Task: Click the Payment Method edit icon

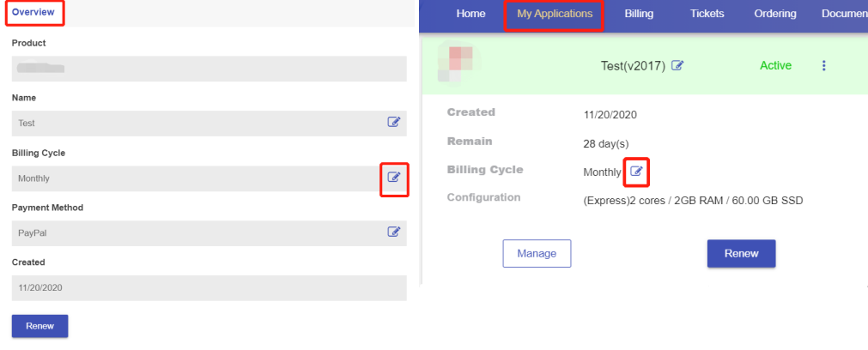Action: click(394, 232)
